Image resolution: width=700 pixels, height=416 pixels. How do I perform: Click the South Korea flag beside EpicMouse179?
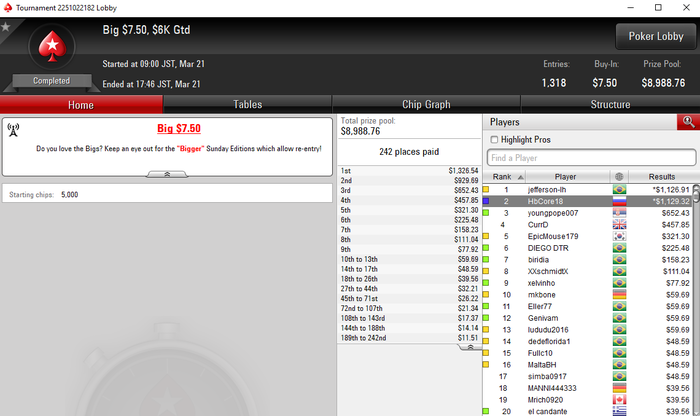click(619, 236)
